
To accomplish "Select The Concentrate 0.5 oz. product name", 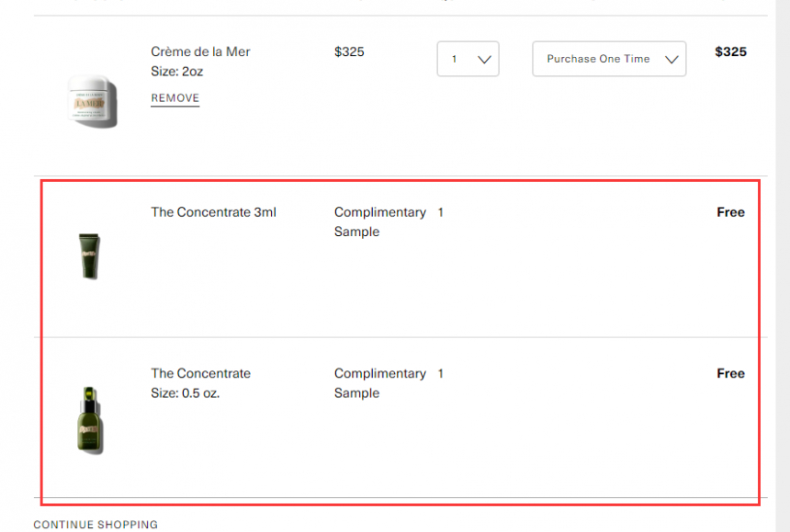I will [x=200, y=373].
